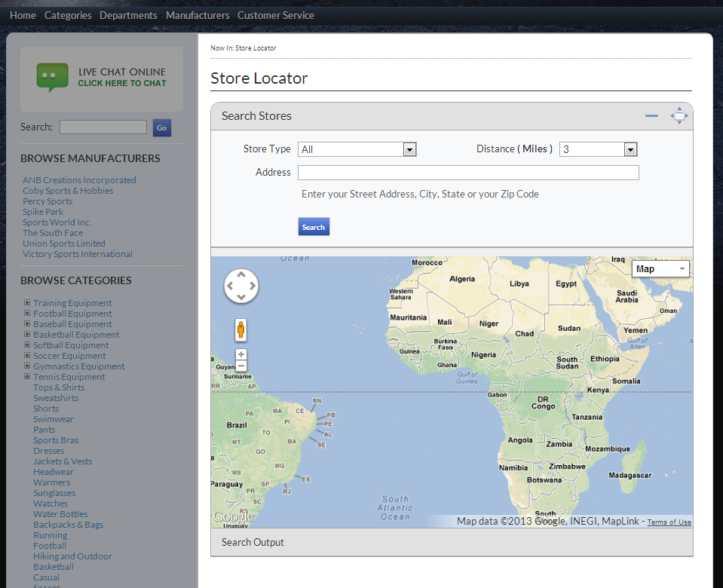Screen dimensions: 723x588
Task: Click the map zoom in plus button
Action: pyautogui.click(x=241, y=354)
